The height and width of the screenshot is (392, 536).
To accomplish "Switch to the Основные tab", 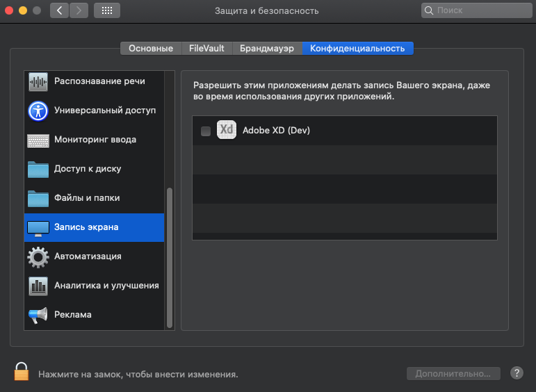I will (x=151, y=48).
